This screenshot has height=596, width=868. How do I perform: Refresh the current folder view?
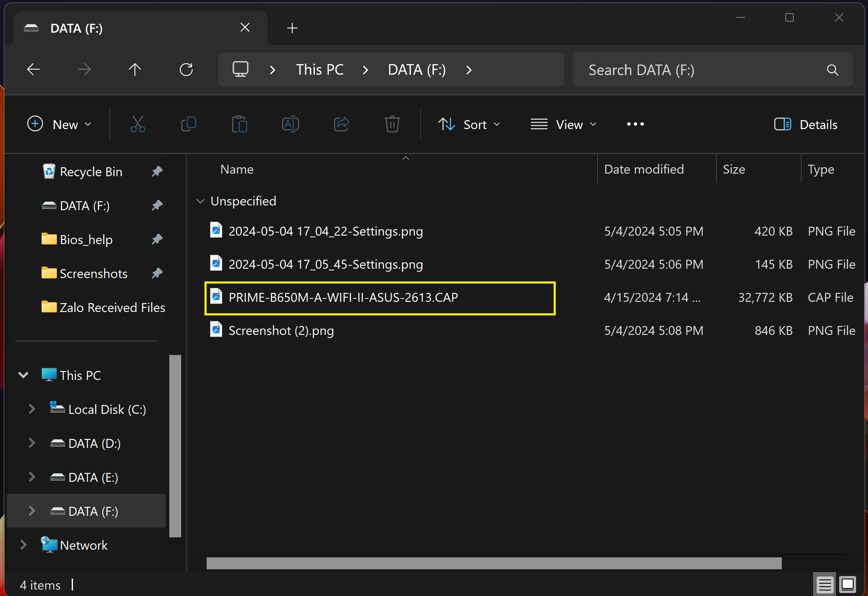[186, 70]
